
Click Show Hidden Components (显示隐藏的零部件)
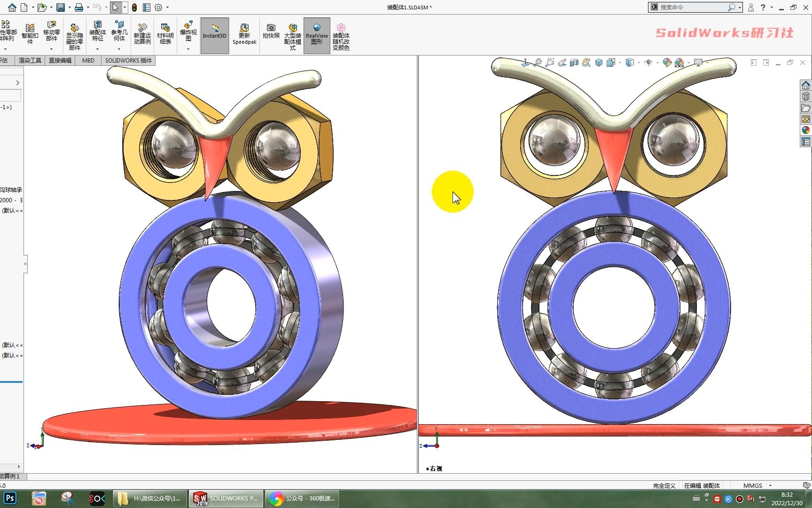pos(75,37)
